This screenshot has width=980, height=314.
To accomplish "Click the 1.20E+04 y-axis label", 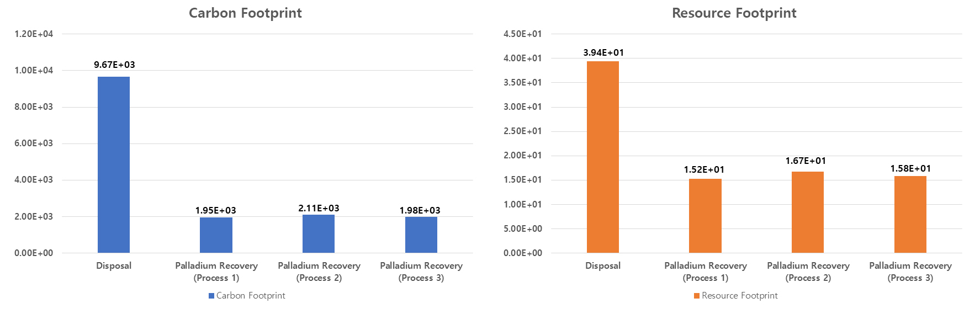I will coord(34,34).
